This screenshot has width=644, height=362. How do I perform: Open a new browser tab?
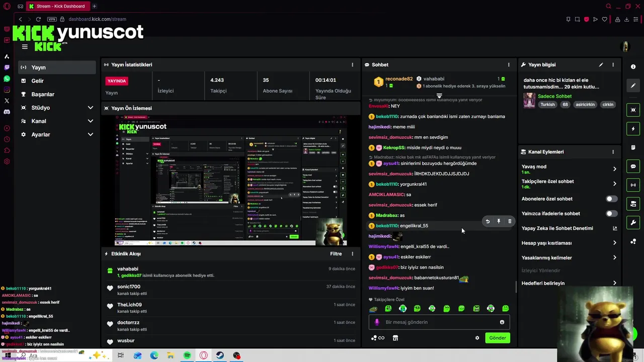point(94,7)
